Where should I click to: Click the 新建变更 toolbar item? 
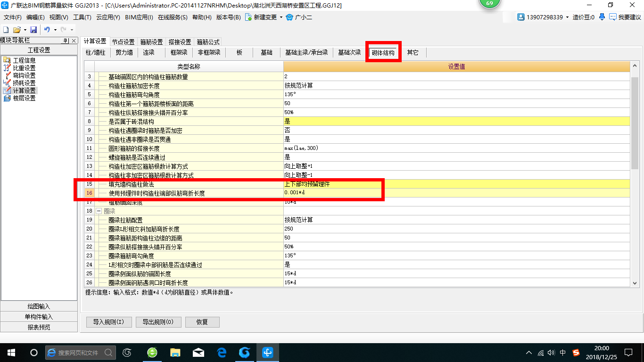(261, 17)
